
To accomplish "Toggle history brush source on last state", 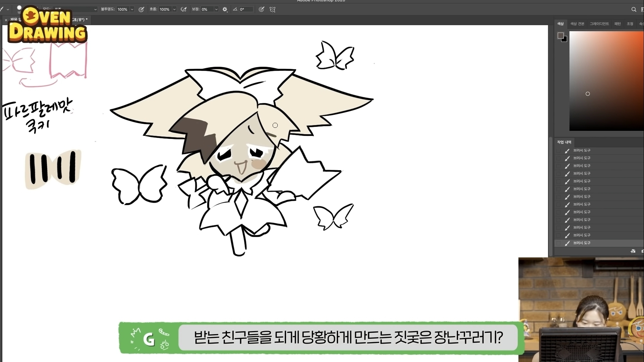I will [x=558, y=243].
